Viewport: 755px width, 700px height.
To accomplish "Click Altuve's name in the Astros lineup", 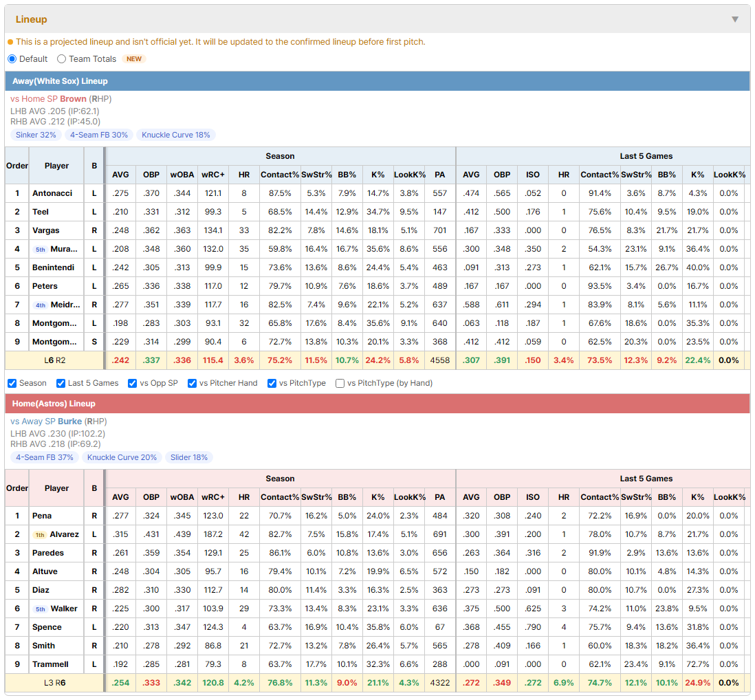I will coord(45,571).
